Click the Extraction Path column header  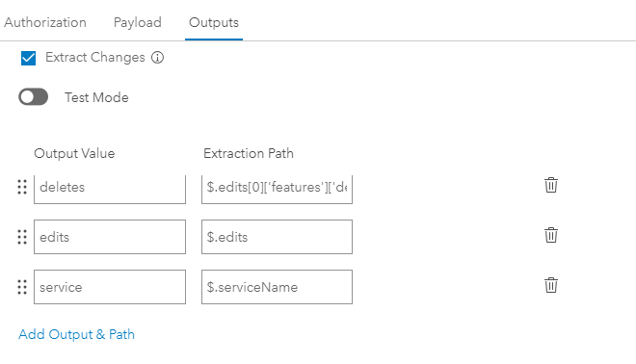point(249,154)
